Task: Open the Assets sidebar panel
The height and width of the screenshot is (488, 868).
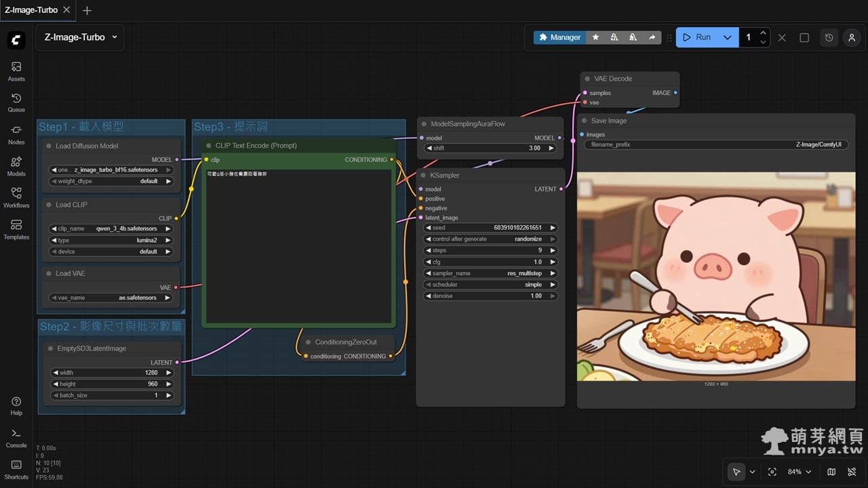Action: [16, 70]
